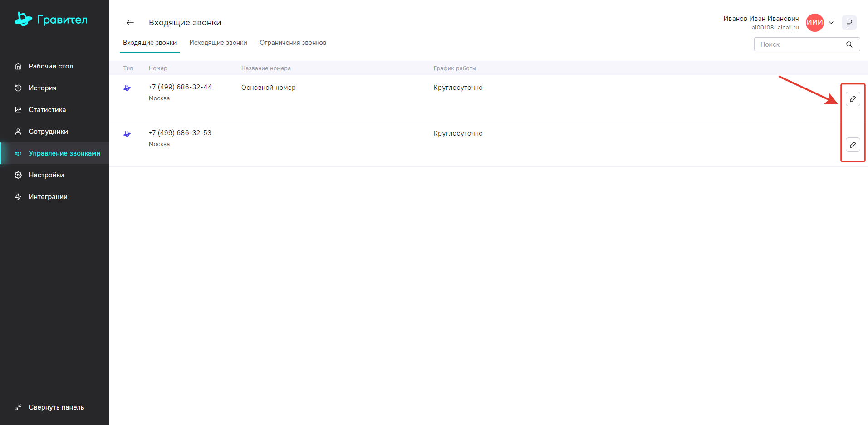Click type icon of 686-32-53 row

point(127,134)
